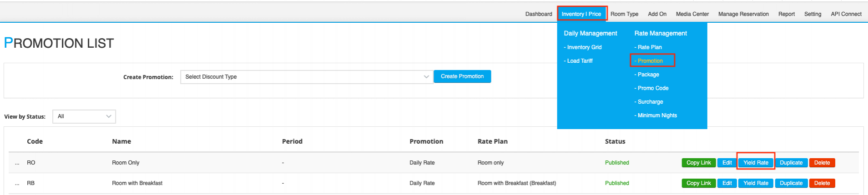Copy Link for the Room Only promotion
Screen dimensions: 868x195
[698, 163]
